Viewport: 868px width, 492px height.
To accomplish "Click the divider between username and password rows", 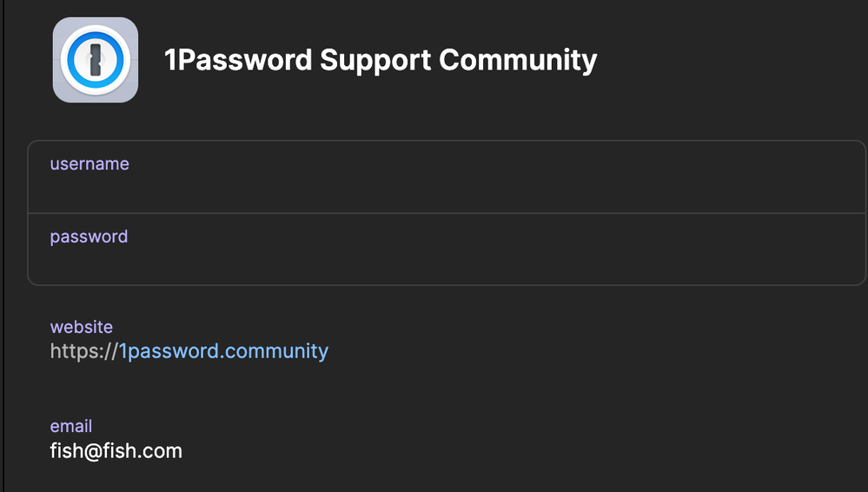I will point(434,213).
